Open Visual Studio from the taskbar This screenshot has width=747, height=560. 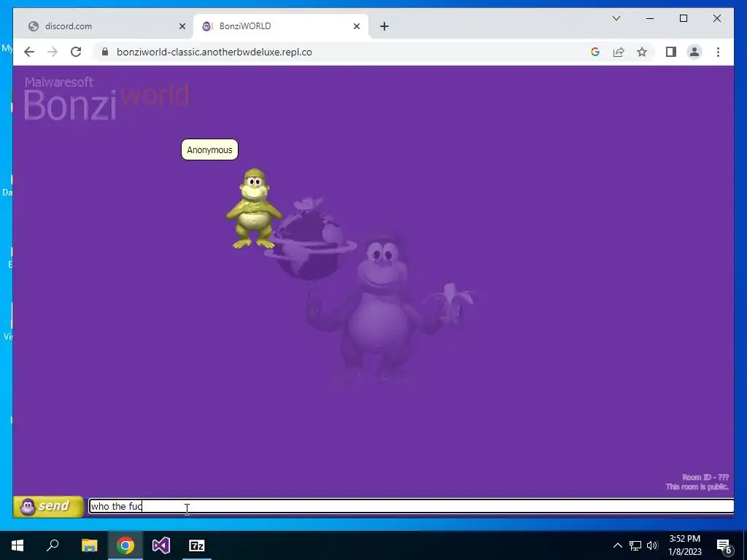[161, 545]
